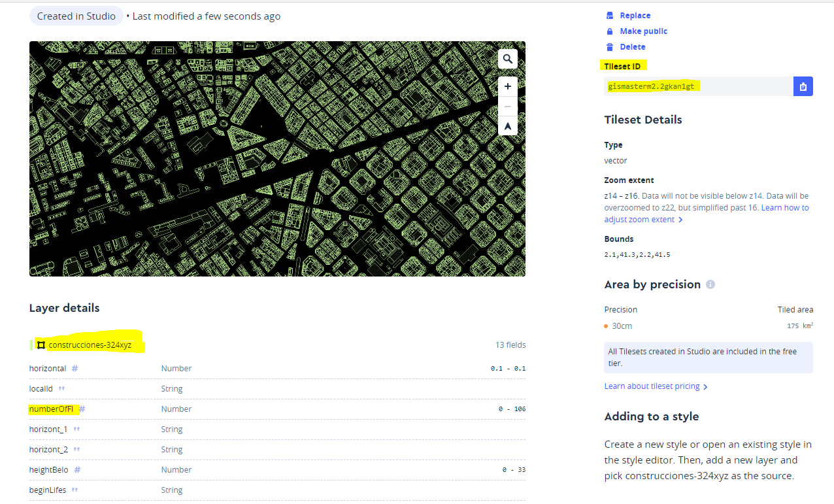Select the horizontal field row

click(277, 368)
